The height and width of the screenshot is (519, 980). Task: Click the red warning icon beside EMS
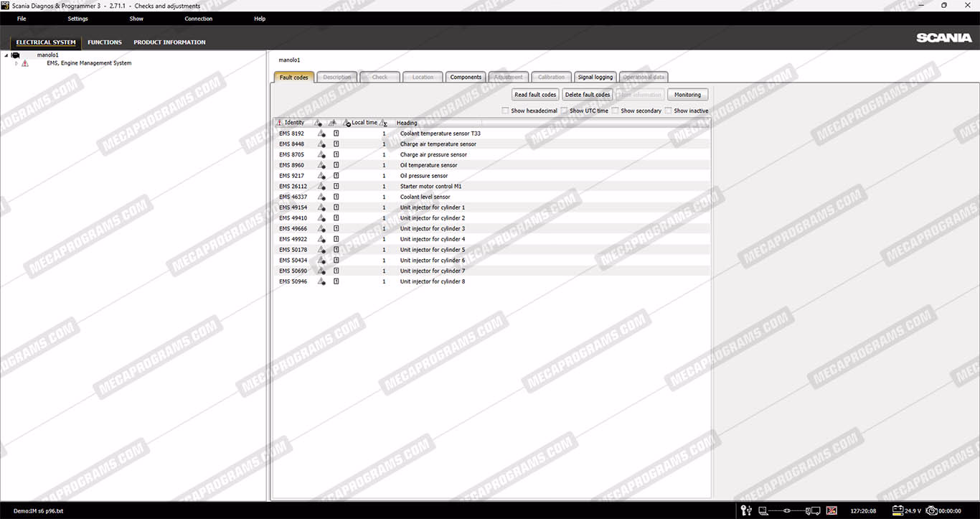25,63
